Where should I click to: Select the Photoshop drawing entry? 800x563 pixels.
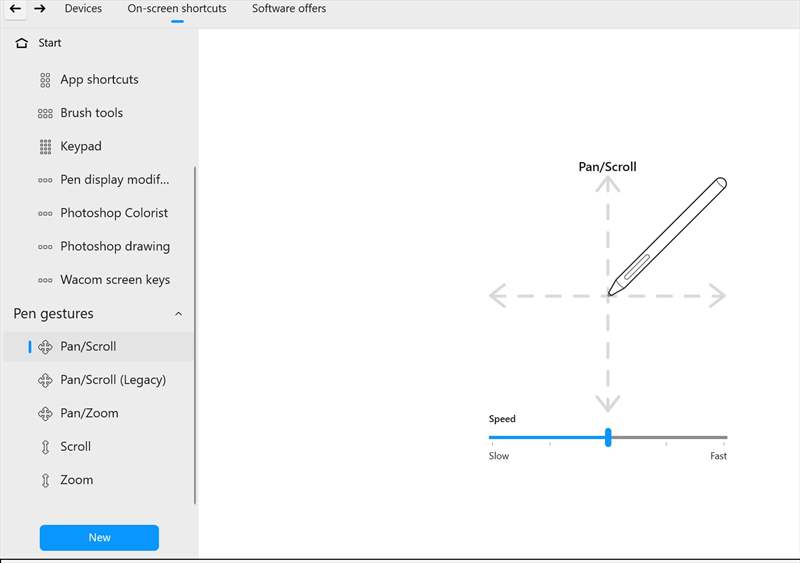(115, 247)
